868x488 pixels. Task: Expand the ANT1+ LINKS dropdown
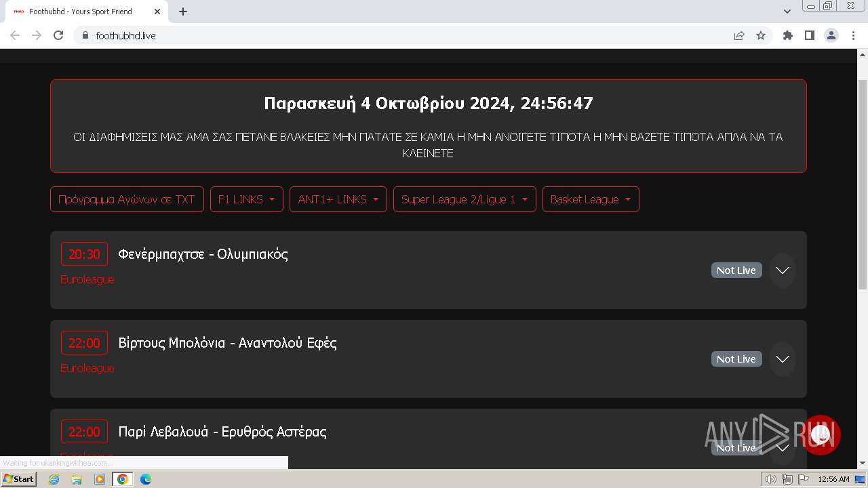point(338,199)
